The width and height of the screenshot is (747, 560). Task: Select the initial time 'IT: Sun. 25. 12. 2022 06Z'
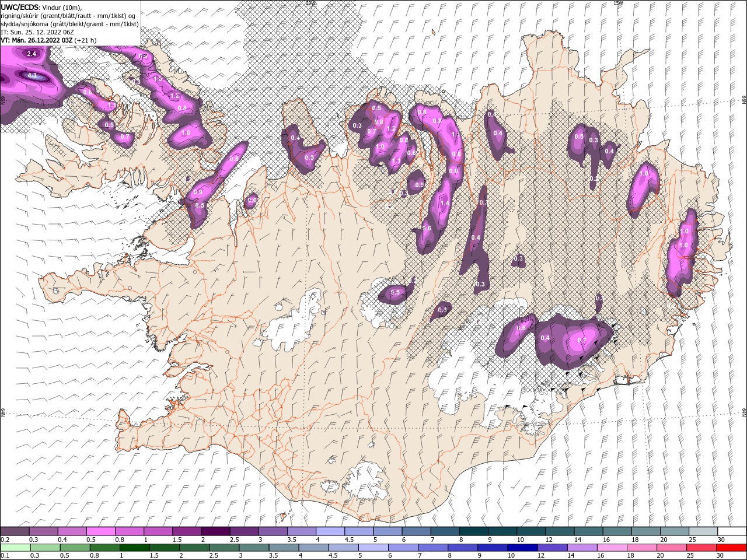tap(37, 32)
